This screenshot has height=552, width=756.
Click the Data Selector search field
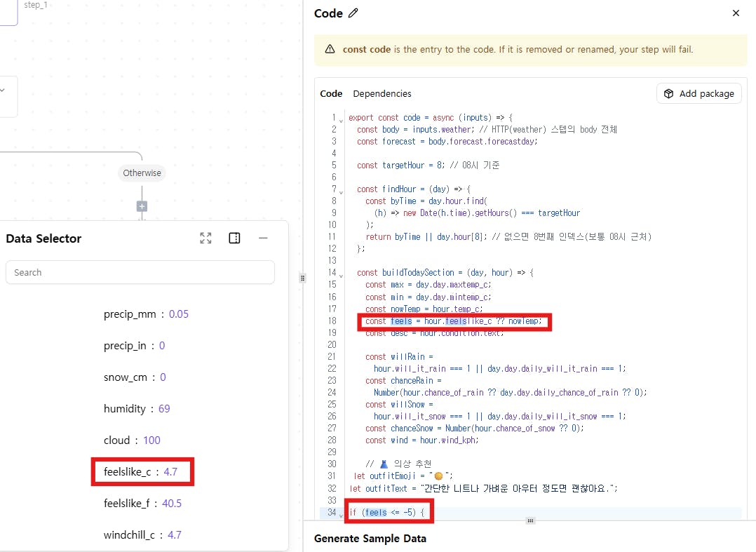(140, 272)
